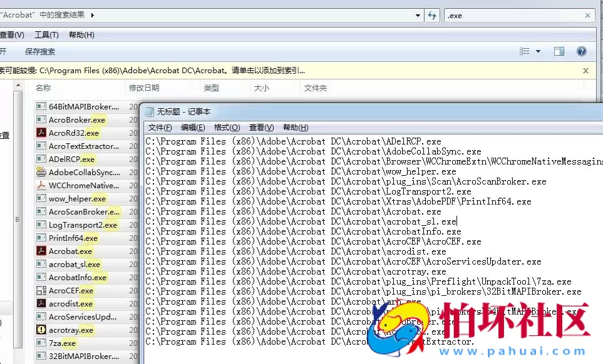Screen dimensions: 603x364
Task: Open the 格式(O) menu in Notepad
Action: pyautogui.click(x=225, y=127)
